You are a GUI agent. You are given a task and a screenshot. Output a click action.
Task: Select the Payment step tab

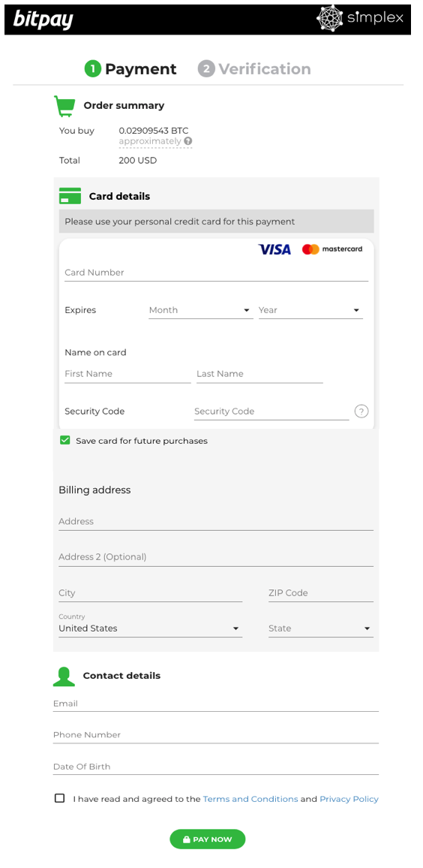pyautogui.click(x=130, y=69)
